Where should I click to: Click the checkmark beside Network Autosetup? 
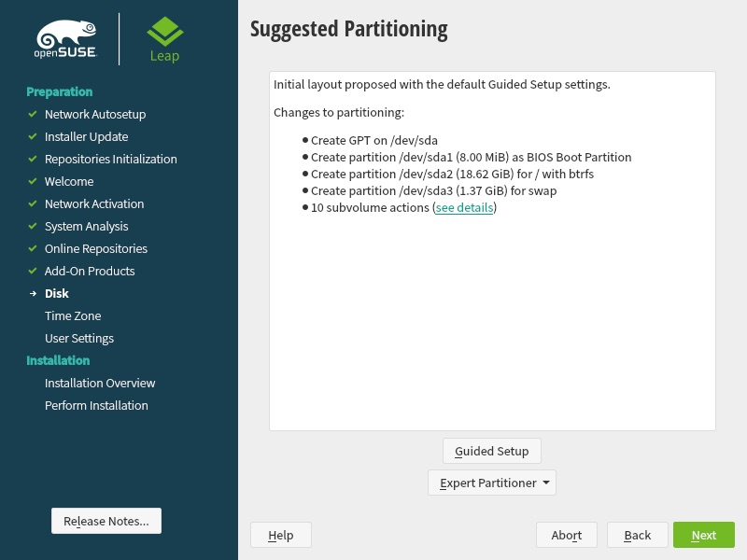point(33,114)
